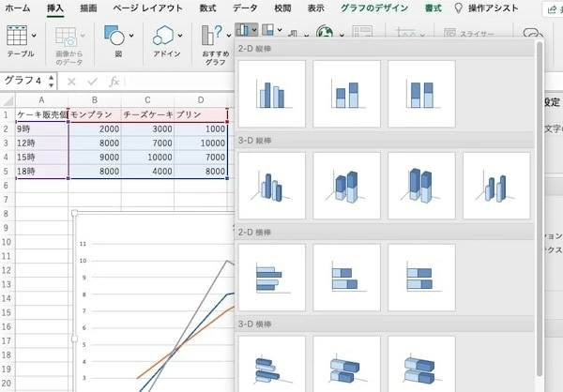Click the cancel X button in formula bar
The image size is (563, 392).
tap(72, 82)
